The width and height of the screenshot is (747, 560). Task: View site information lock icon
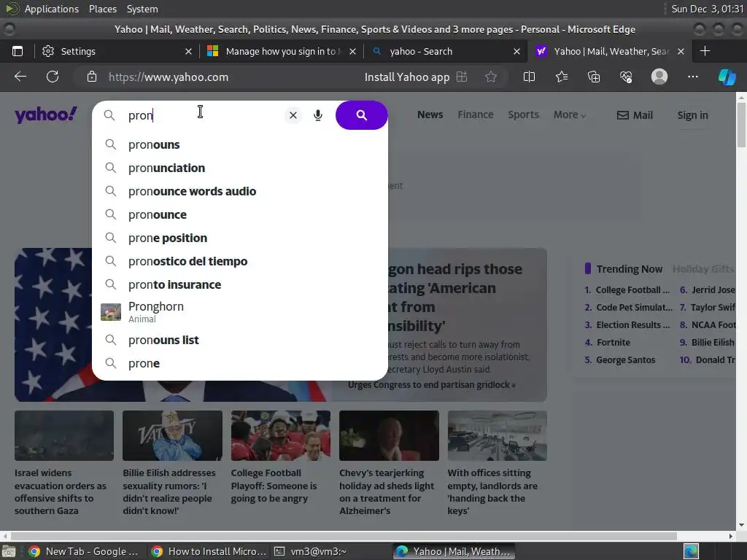coord(92,77)
